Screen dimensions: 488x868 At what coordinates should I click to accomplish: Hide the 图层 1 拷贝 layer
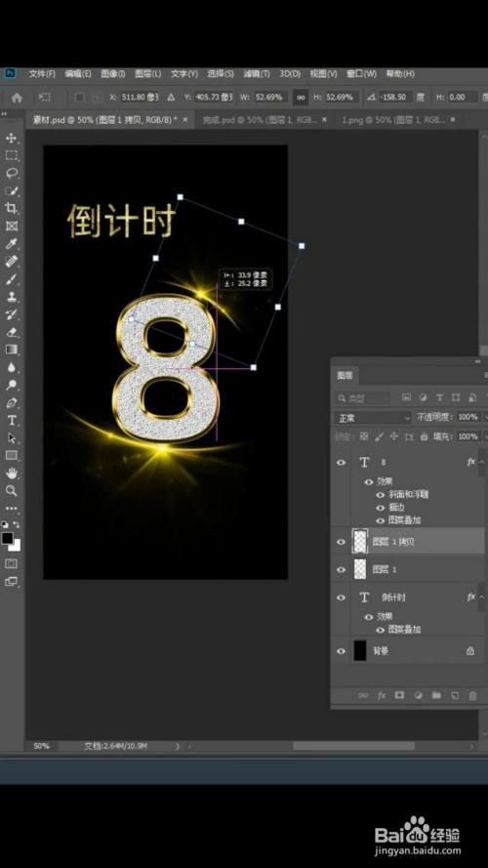coord(342,542)
